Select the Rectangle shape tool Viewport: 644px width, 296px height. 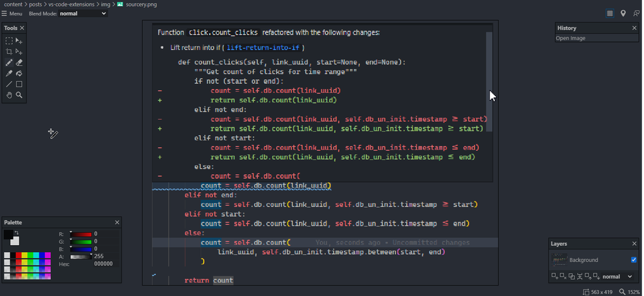(19, 84)
